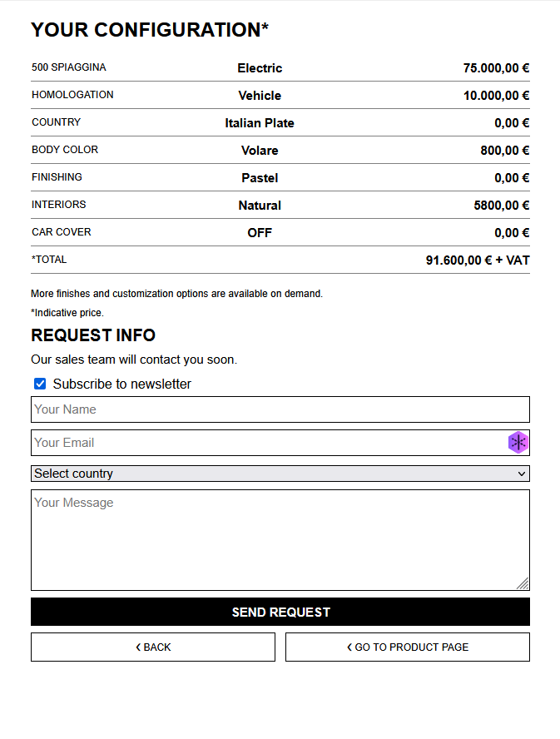
Task: Select the 500 SPIAGGINA Electric row
Action: (280, 68)
